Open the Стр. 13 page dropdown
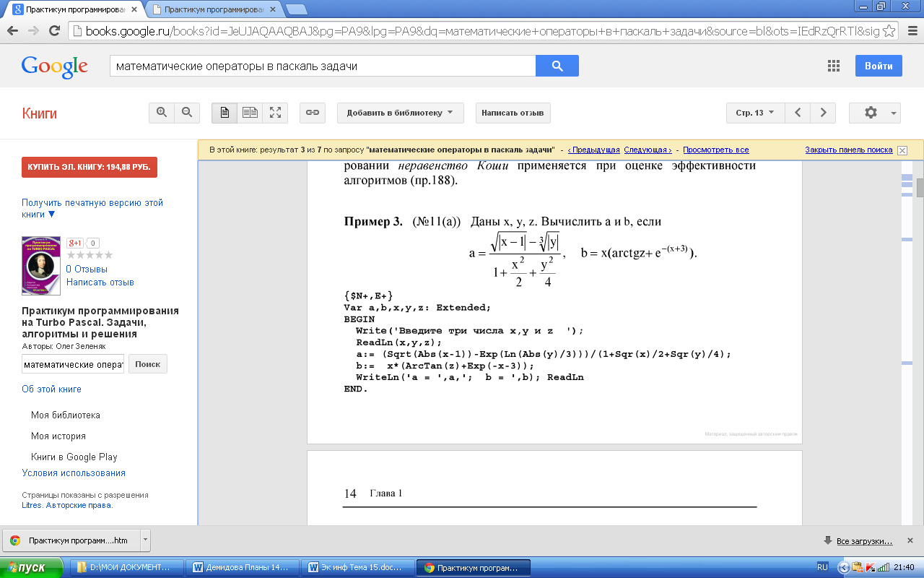This screenshot has height=578, width=924. (755, 113)
